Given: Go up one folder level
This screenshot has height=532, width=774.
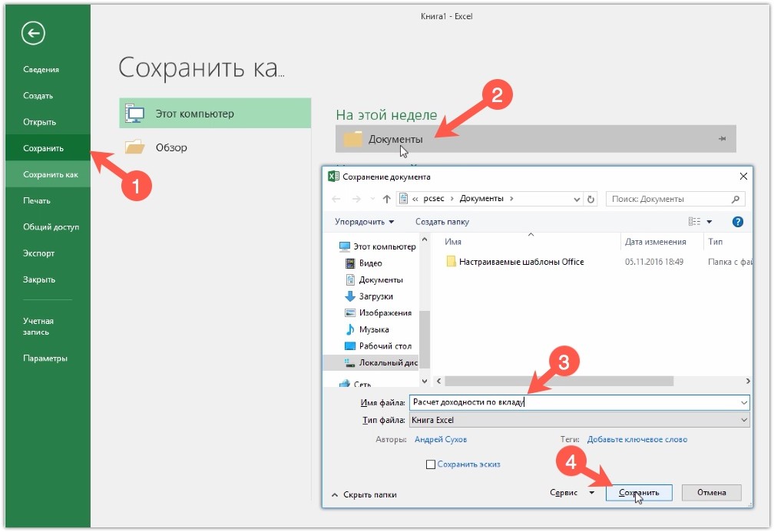Looking at the screenshot, I should (x=386, y=199).
